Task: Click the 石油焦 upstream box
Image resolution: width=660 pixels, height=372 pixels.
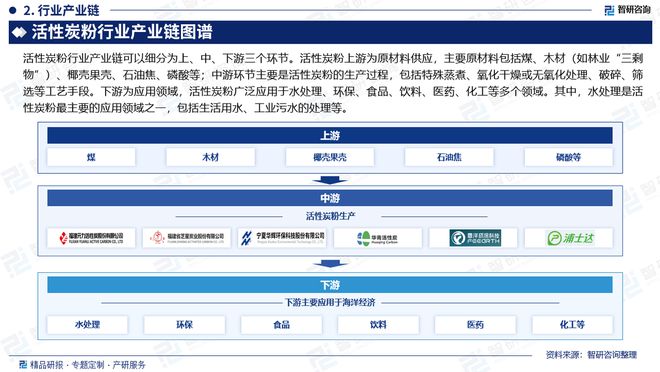Action: tap(449, 157)
